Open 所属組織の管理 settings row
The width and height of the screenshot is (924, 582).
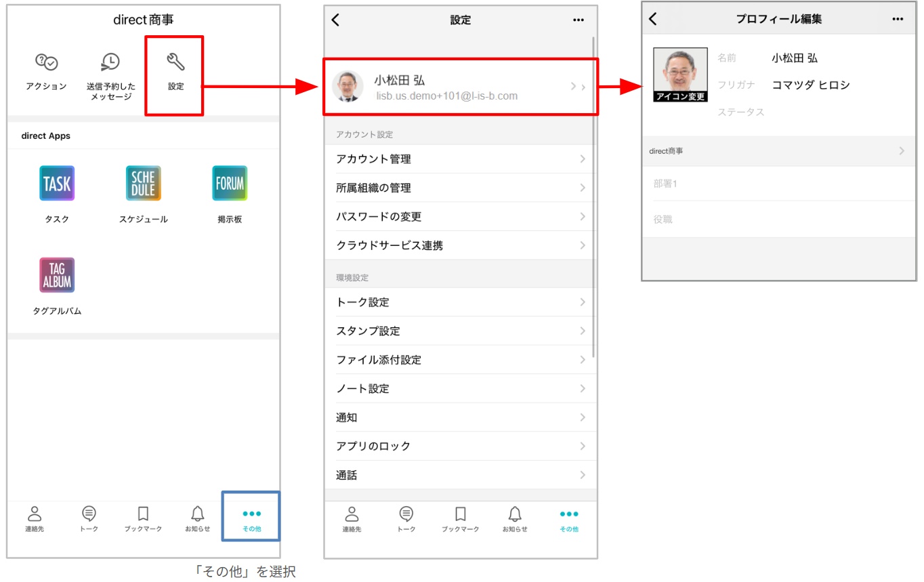(x=460, y=188)
